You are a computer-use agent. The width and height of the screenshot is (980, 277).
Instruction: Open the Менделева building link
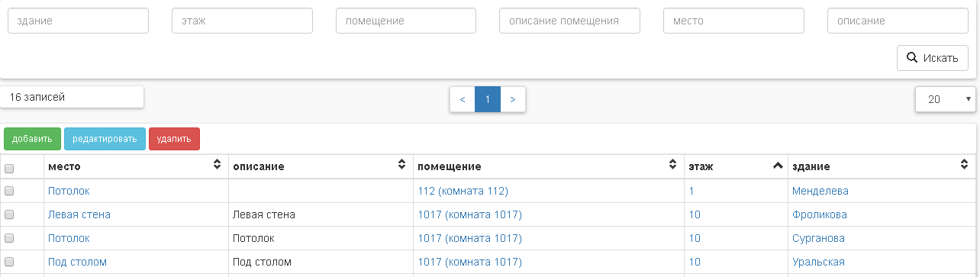coord(820,191)
